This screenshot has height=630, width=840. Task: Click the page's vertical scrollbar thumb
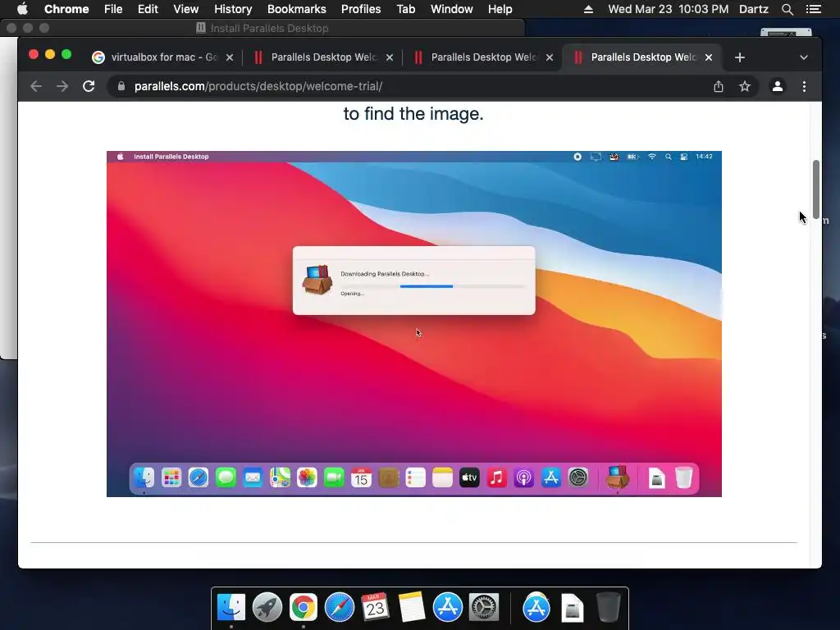click(816, 189)
